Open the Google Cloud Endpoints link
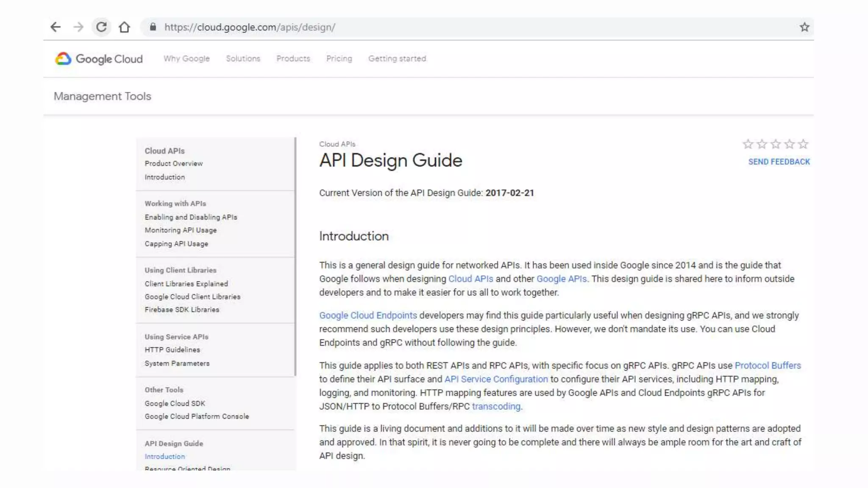 (368, 316)
